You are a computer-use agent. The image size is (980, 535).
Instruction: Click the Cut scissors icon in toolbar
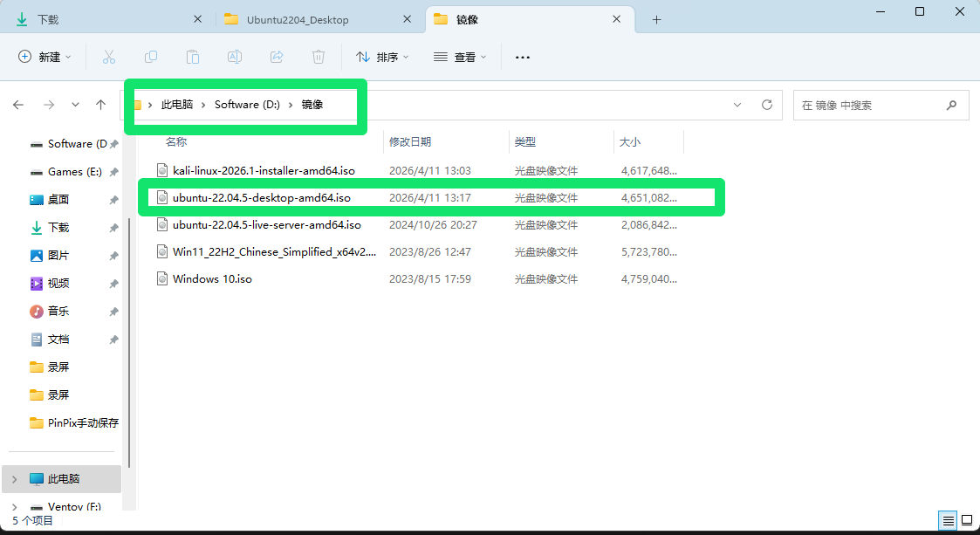tap(109, 57)
